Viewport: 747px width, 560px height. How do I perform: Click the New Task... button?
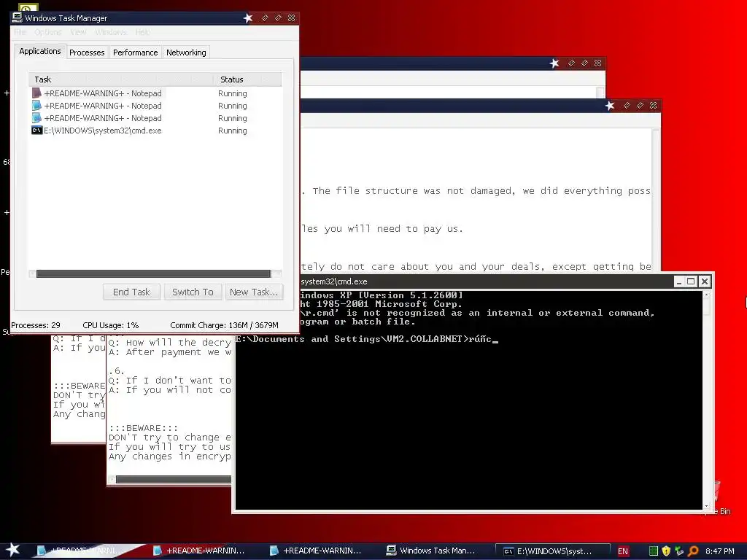click(254, 292)
